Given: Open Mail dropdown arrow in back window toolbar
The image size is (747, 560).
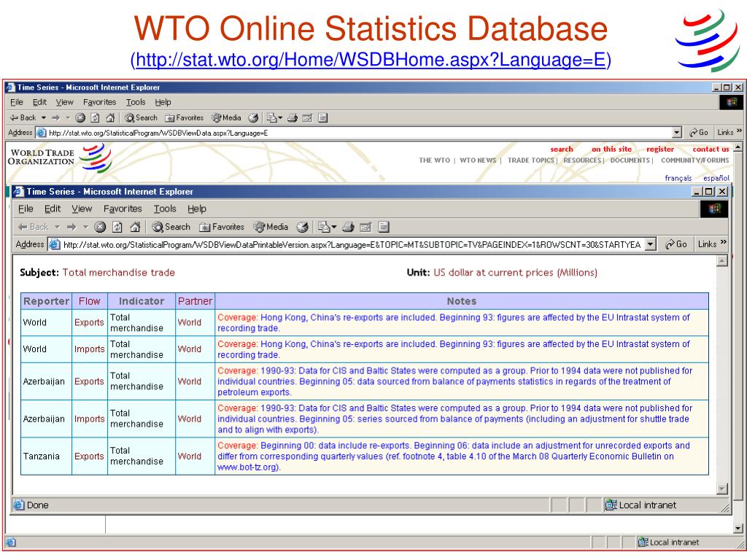Looking at the screenshot, I should [x=280, y=117].
